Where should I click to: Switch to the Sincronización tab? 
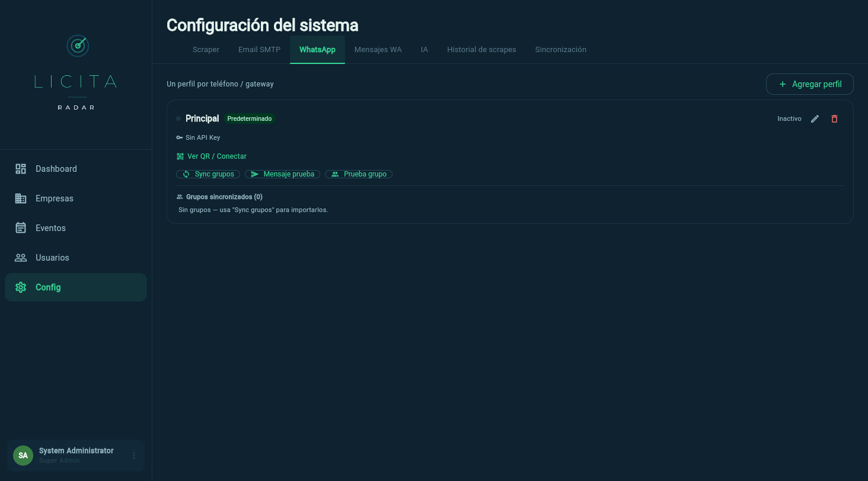[561, 50]
